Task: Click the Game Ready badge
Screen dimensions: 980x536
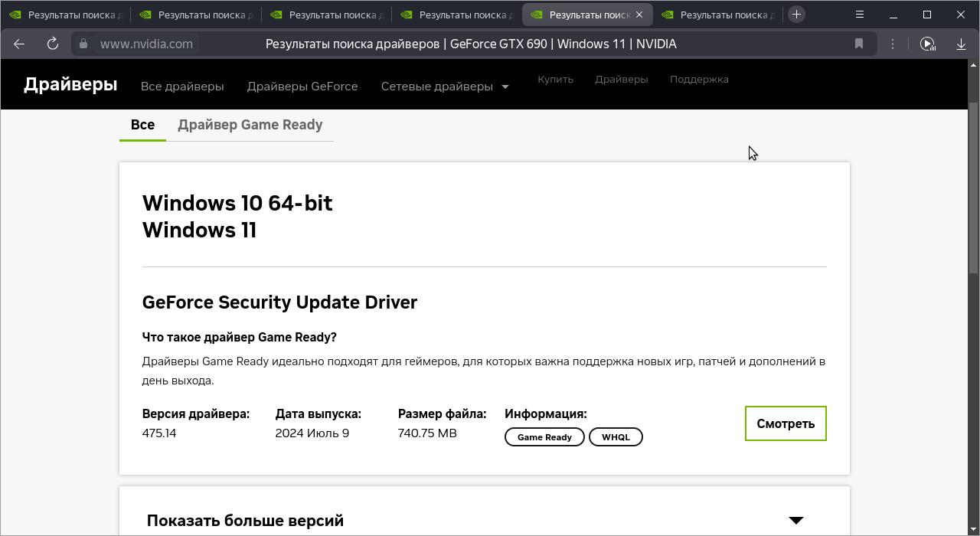Action: tap(544, 436)
